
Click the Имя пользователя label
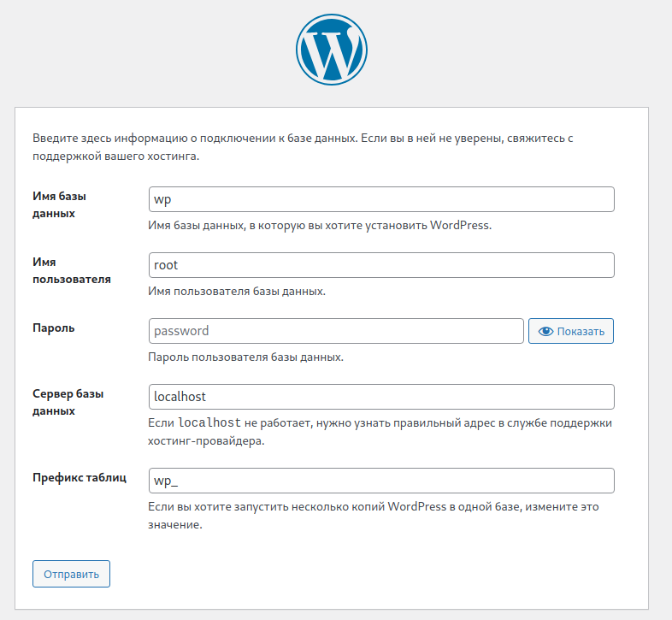pyautogui.click(x=72, y=270)
